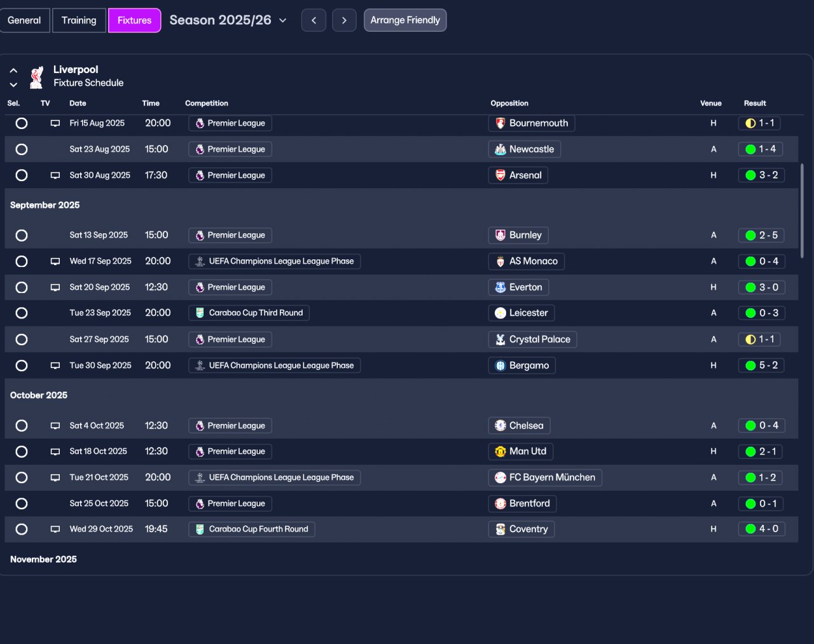This screenshot has width=814, height=644.
Task: Select the Bournemouth fixture radio button
Action: point(22,123)
